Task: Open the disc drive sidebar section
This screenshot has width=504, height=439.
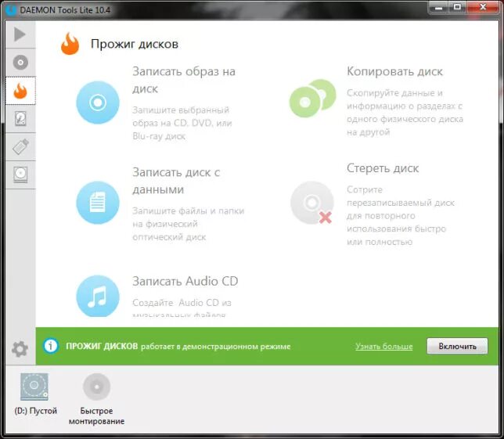Action: coord(20,175)
